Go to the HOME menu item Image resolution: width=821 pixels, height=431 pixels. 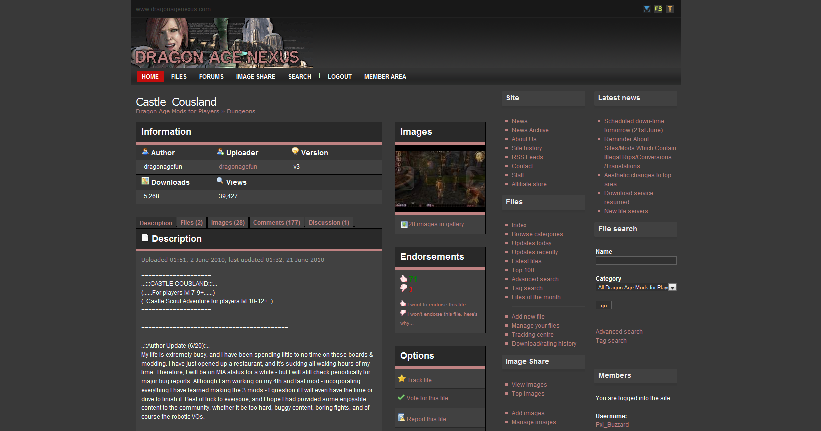click(150, 76)
